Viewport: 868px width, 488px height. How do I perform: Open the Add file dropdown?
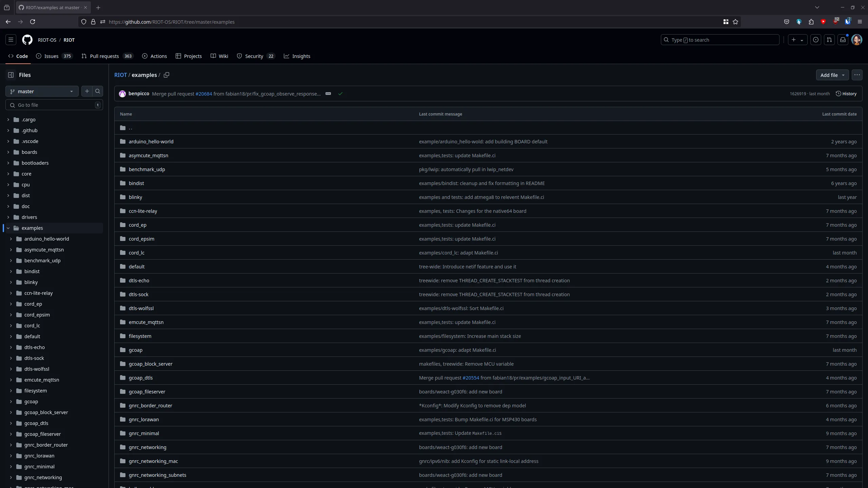[x=832, y=75]
